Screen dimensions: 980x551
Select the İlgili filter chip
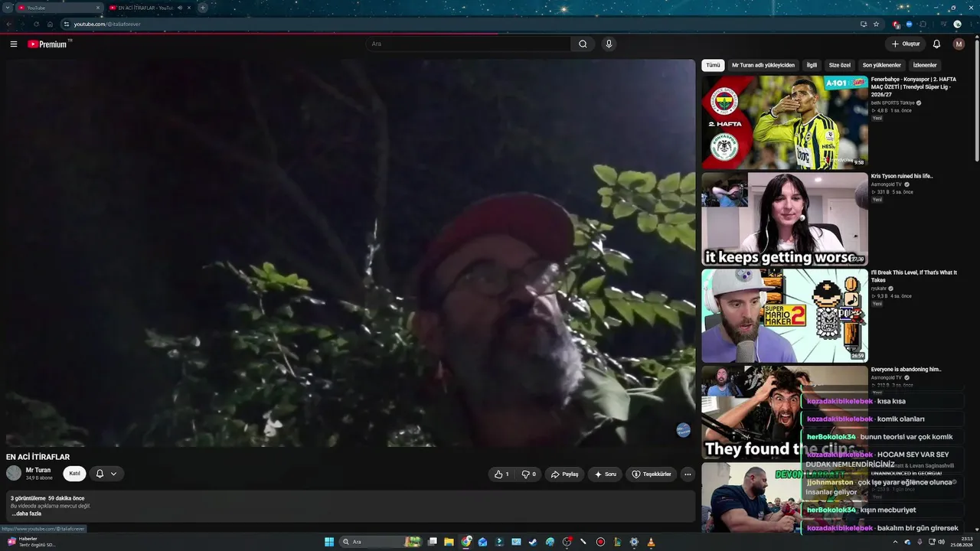(812, 65)
